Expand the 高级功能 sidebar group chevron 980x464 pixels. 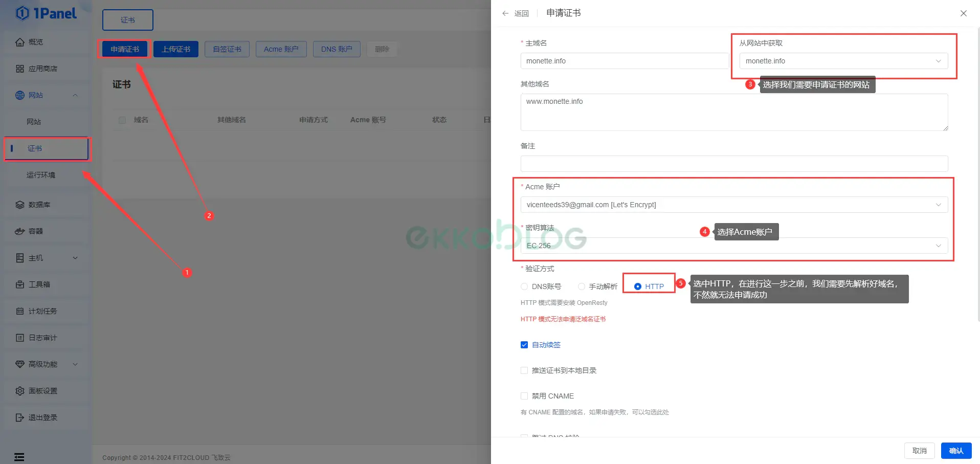pyautogui.click(x=75, y=364)
